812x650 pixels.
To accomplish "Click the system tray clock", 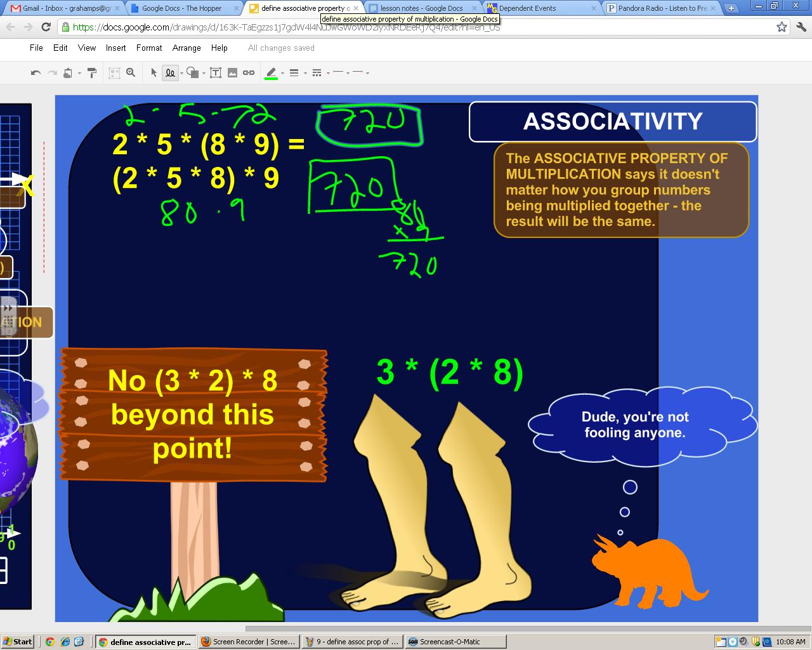I will click(x=790, y=642).
